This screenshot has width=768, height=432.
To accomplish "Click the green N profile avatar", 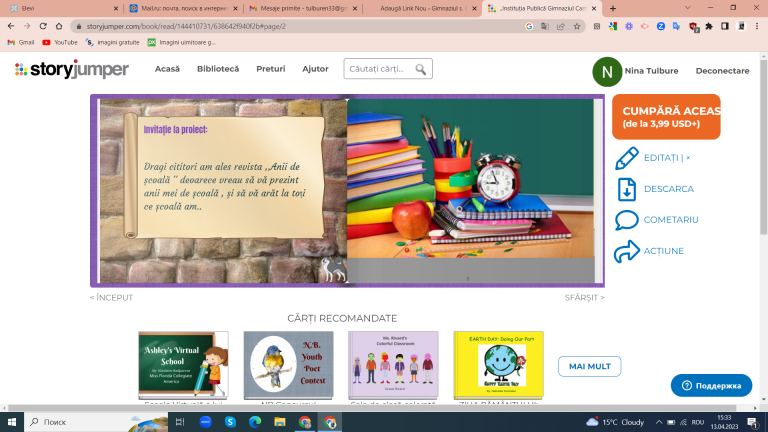I will click(x=607, y=72).
